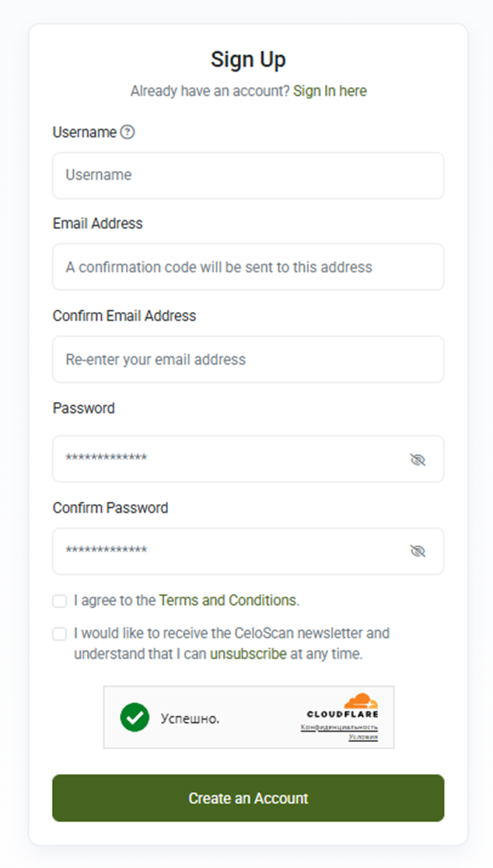Screen dimensions: 493x868
Task: Follow the unsubscribe link
Action: pyautogui.click(x=248, y=654)
